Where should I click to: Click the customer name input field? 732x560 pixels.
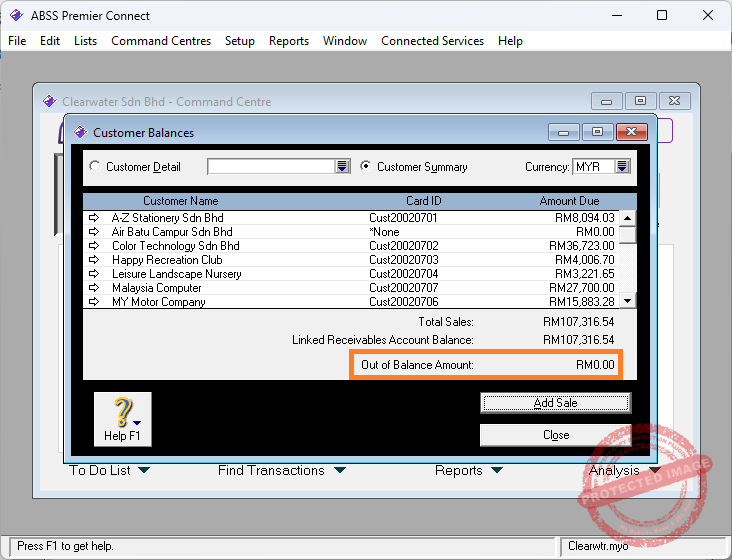272,166
